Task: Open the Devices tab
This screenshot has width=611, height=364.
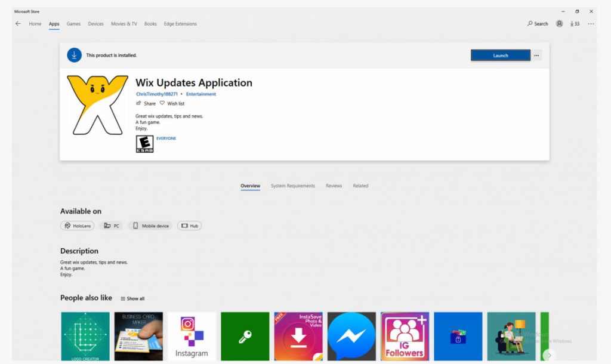Action: 96,24
